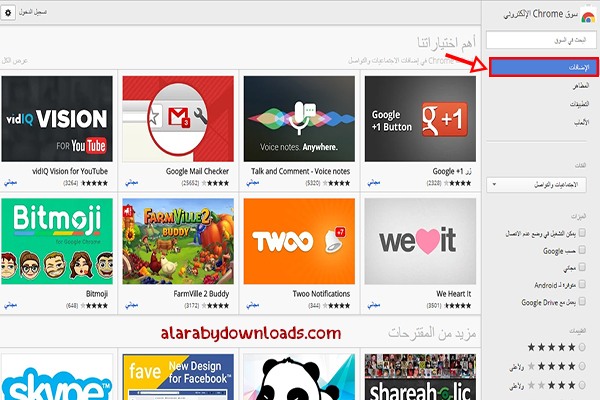600x400 pixels.
Task: Choose the three stars and up radio
Action: [x=582, y=385]
